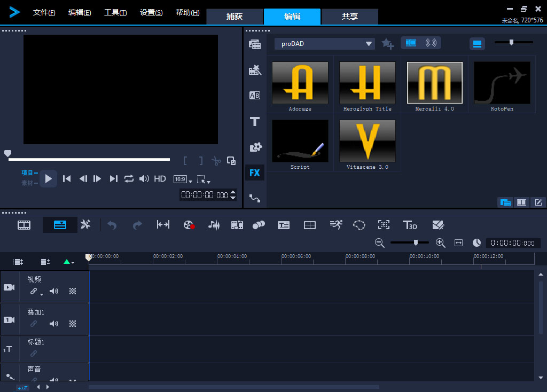Toggle ripple editing on 视频 track
The height and width of the screenshot is (392, 547).
point(34,291)
